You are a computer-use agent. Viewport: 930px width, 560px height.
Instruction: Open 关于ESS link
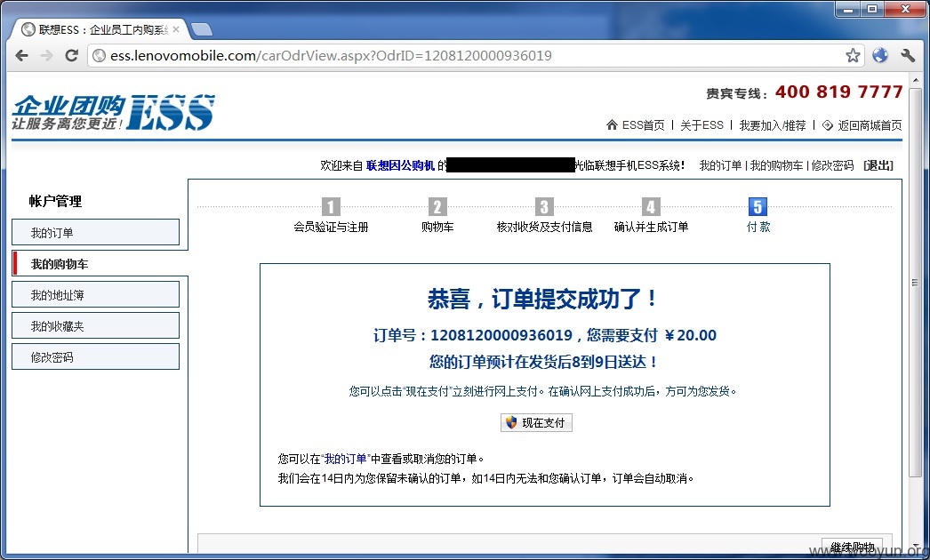pyautogui.click(x=702, y=125)
